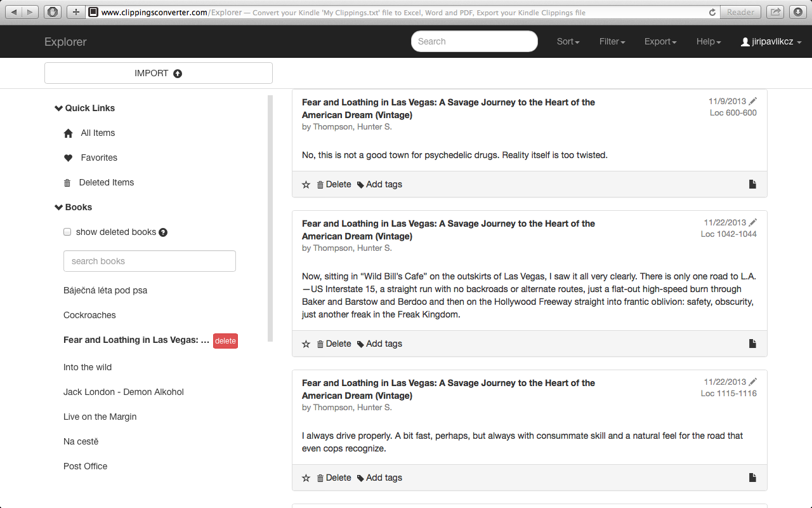The width and height of the screenshot is (812, 508).
Task: Open the Export dropdown
Action: click(x=660, y=41)
